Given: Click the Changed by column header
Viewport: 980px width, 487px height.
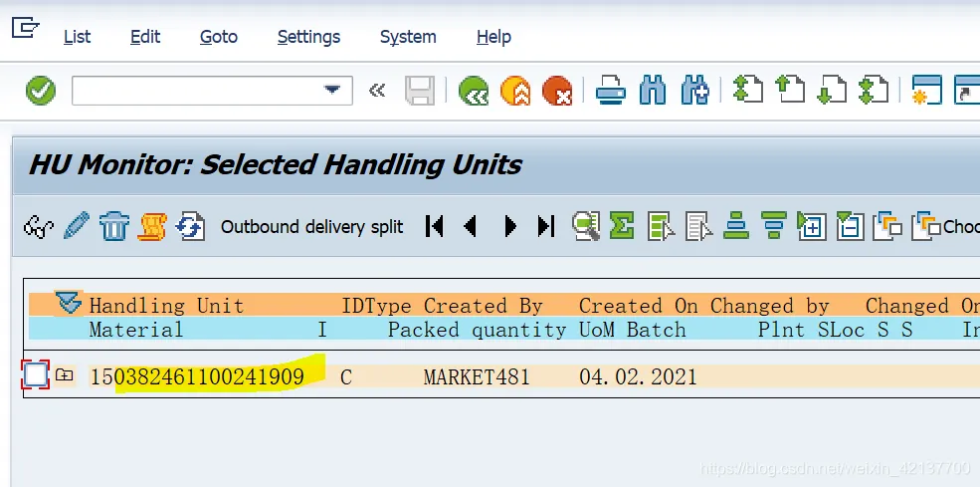Looking at the screenshot, I should pyautogui.click(x=770, y=306).
